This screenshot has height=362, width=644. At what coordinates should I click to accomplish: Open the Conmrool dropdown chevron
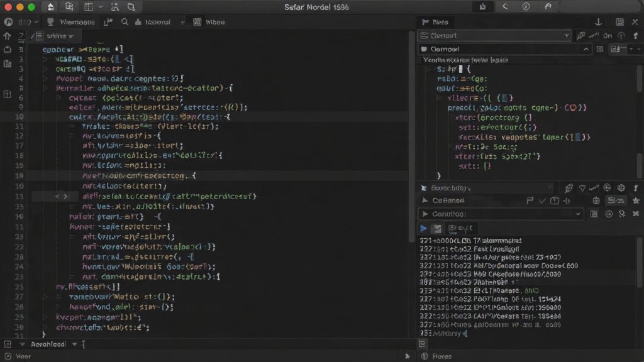(577, 214)
